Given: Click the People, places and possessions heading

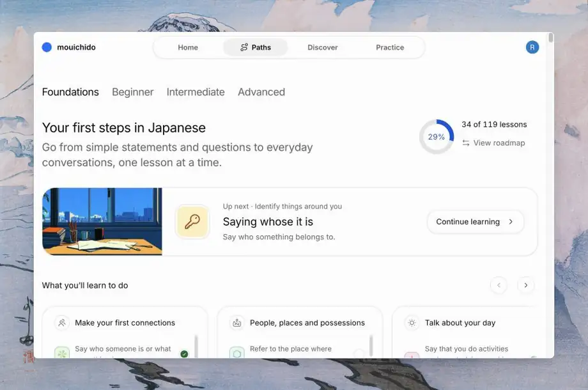Looking at the screenshot, I should (307, 322).
